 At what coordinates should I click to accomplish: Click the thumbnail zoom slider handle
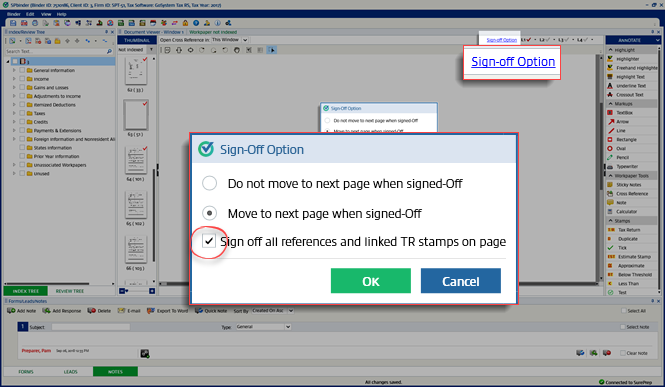pos(127,291)
